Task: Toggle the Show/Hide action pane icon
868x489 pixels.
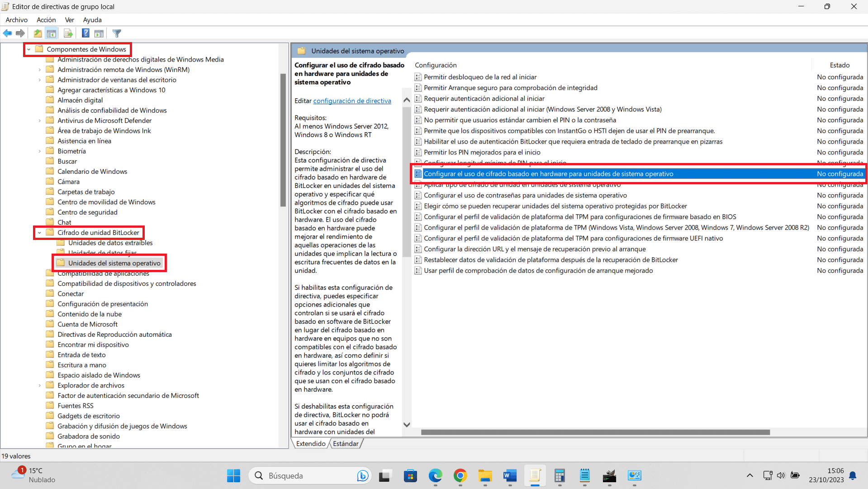Action: [99, 33]
